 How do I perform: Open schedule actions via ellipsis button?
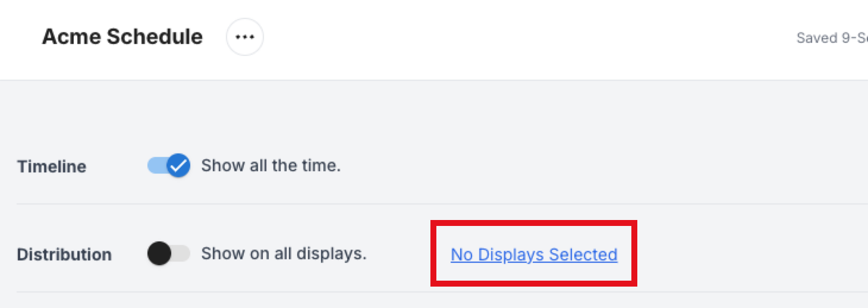[x=244, y=37]
